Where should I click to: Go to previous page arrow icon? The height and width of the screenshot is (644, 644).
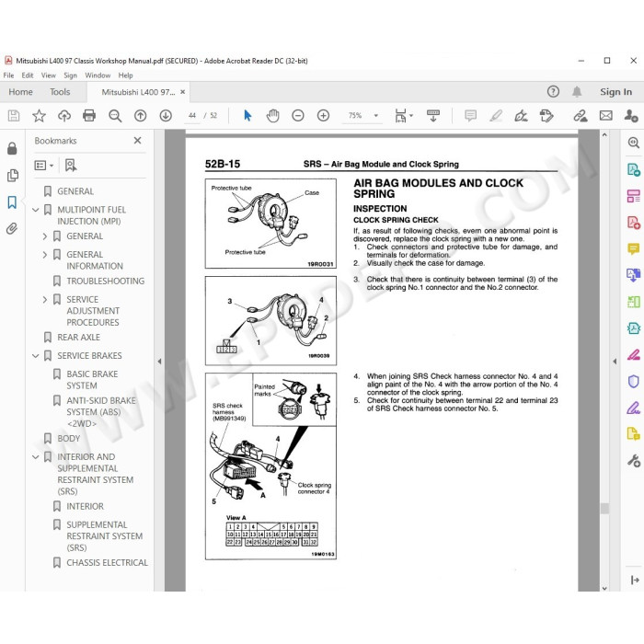141,116
